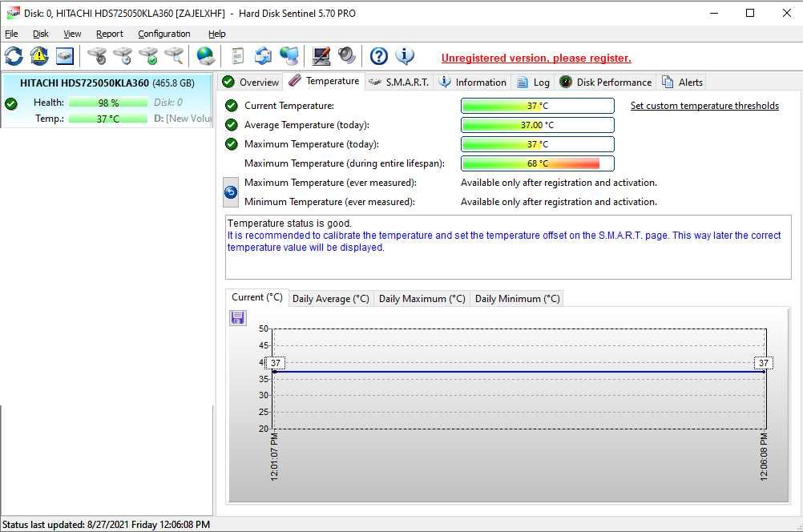Switch to the Disk Performance tab
This screenshot has width=803, height=532.
click(606, 83)
